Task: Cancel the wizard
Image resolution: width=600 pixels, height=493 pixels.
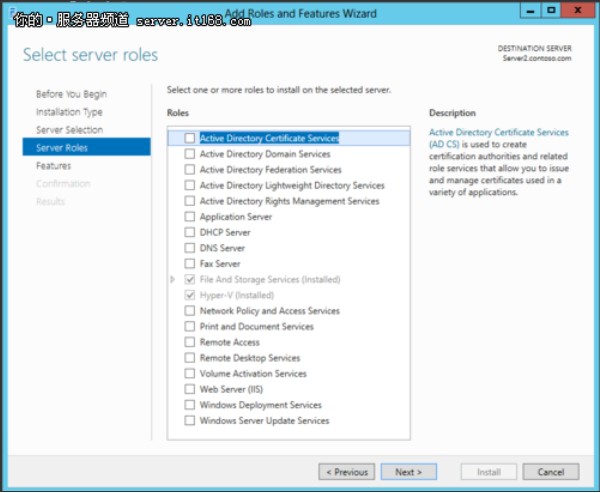Action: click(x=551, y=472)
